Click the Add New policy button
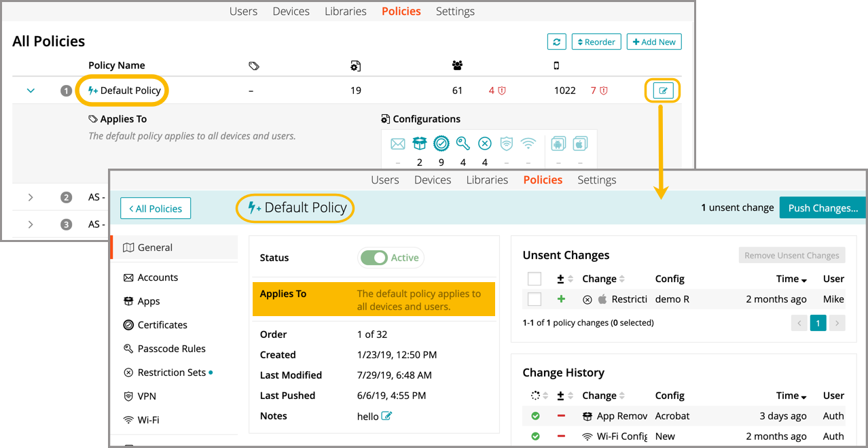868x448 pixels. (653, 41)
